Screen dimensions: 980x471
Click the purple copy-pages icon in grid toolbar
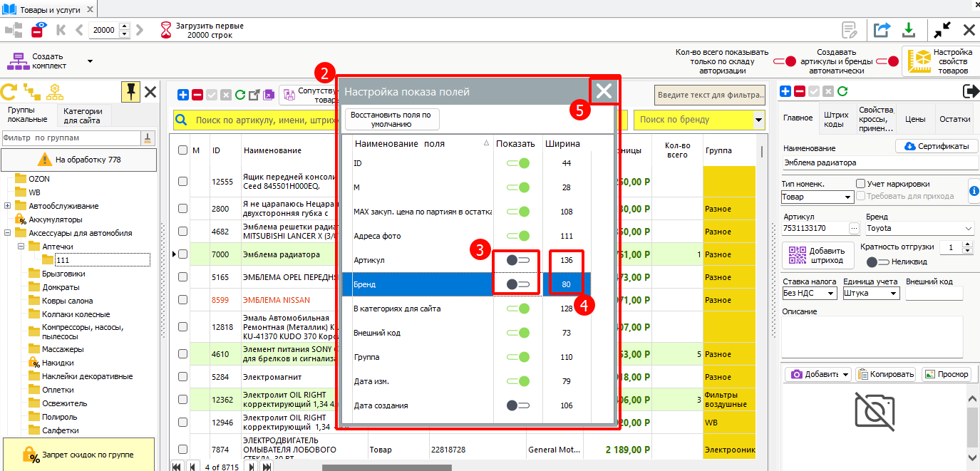(x=269, y=94)
